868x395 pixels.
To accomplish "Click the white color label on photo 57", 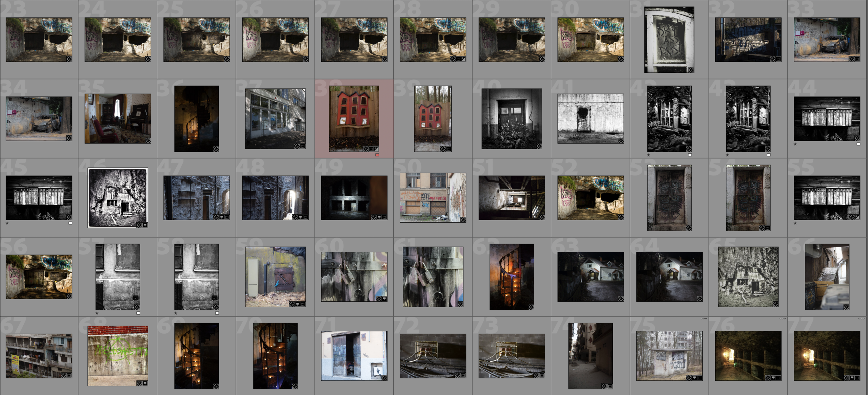I will click(138, 313).
